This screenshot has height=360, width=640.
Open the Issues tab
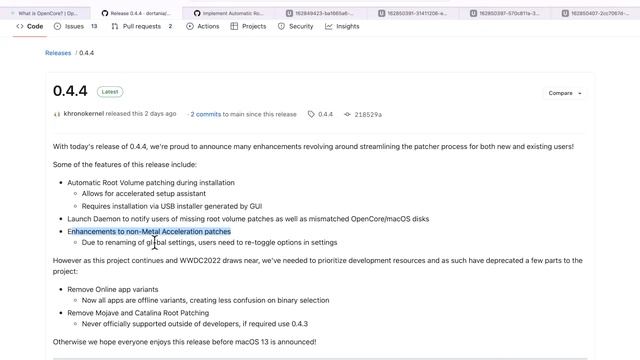click(75, 26)
